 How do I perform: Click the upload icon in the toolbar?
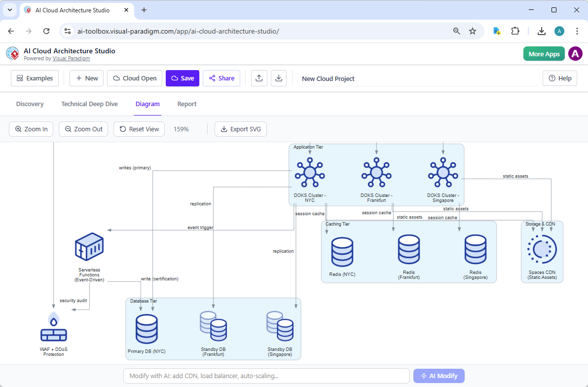tap(259, 78)
